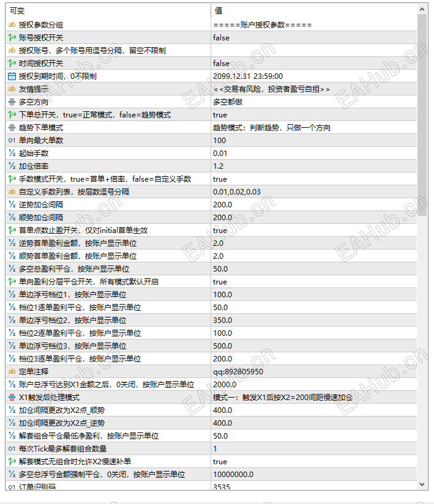The width and height of the screenshot is (434, 504).
Task: Click the scrollbar down arrow
Action: [x=422, y=484]
